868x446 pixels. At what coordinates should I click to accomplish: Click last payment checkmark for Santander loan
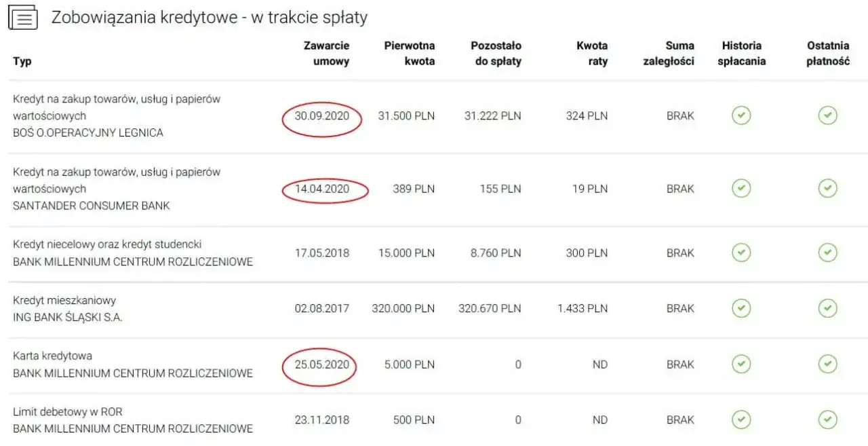pos(827,189)
